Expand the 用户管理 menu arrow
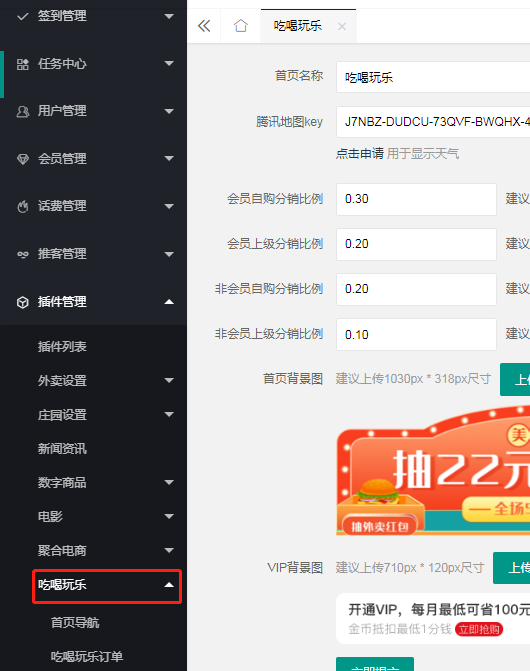Viewport: 530px width, 671px height. (x=169, y=111)
